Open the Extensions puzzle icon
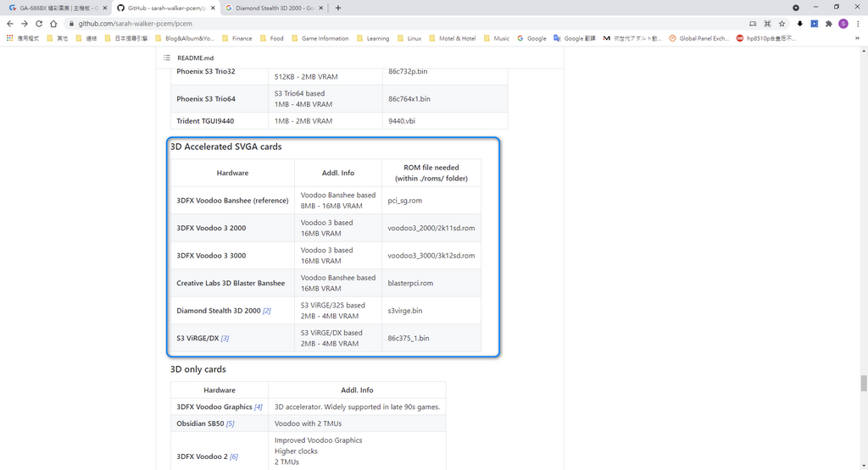Viewport: 868px width, 470px height. [829, 24]
